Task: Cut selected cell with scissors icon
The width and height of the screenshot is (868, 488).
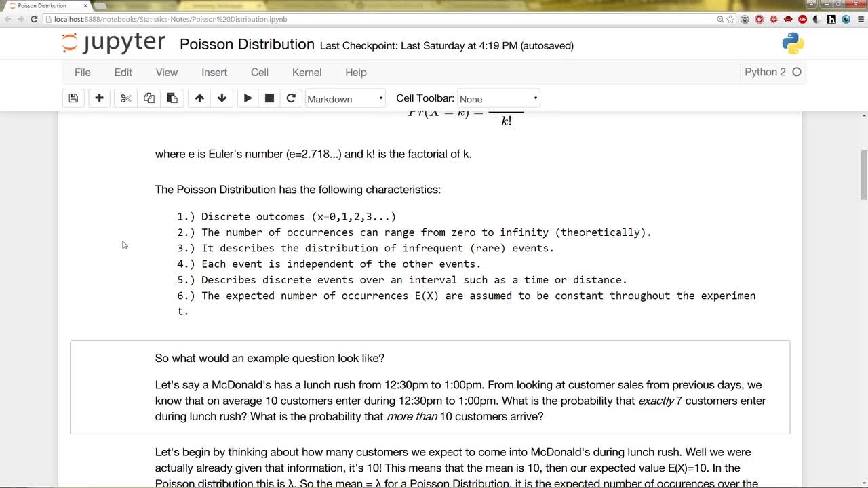Action: [x=125, y=98]
